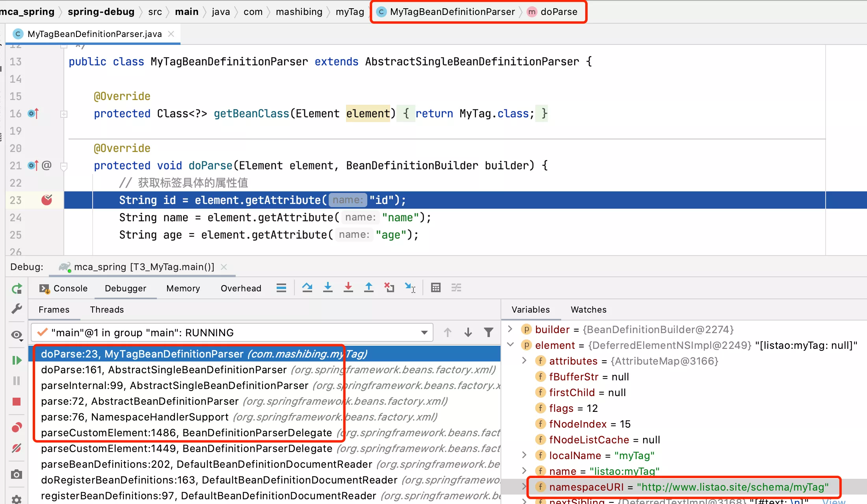Click the gear settings icon in debug sidebar
Screen dimensions: 867x504
coord(17,499)
